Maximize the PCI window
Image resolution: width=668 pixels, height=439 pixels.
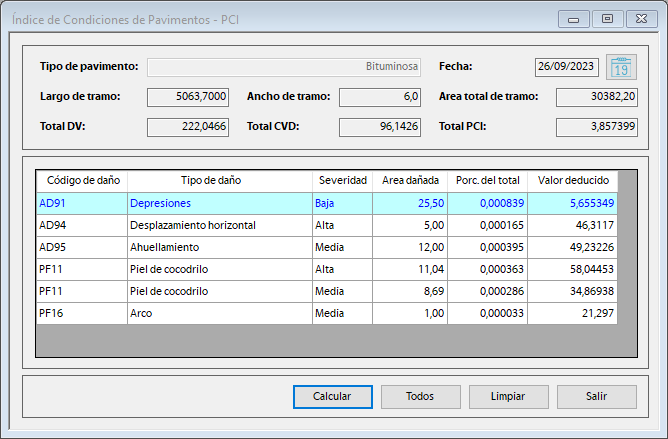click(606, 19)
